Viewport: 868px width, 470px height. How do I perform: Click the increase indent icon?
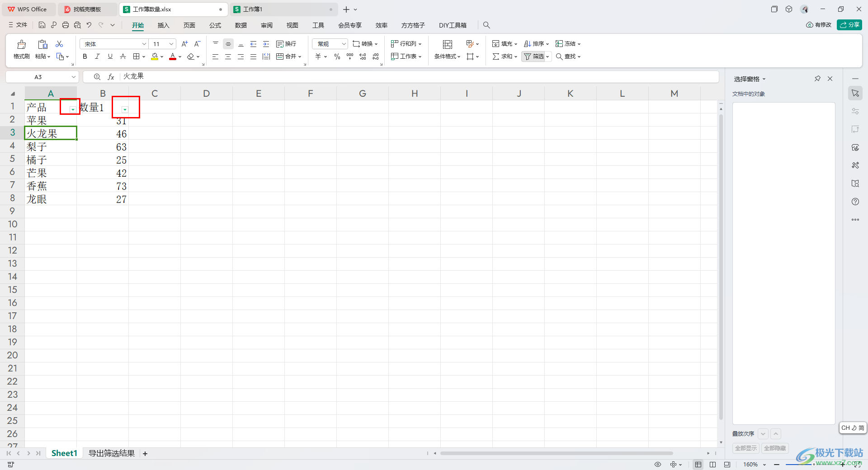click(x=266, y=44)
